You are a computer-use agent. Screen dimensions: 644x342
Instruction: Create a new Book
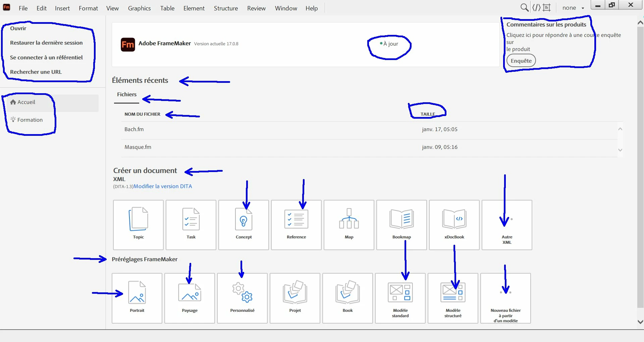347,298
